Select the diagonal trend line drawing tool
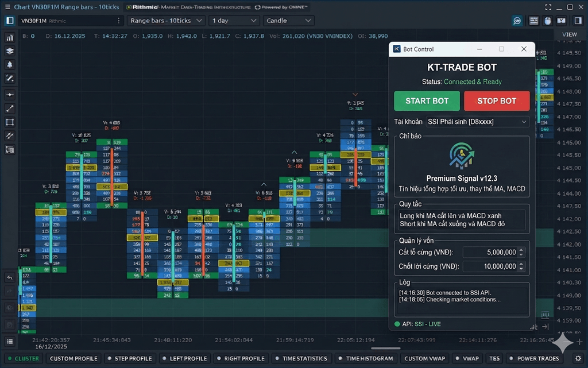Viewport: 588px width, 368px height. 10,109
